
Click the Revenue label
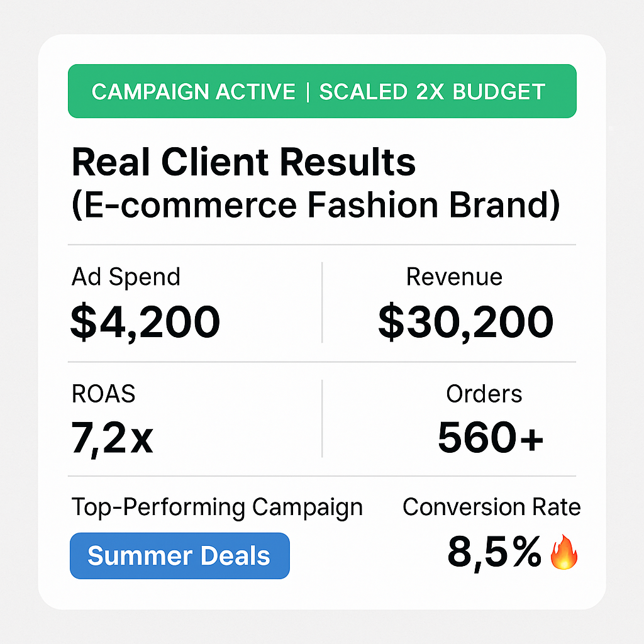click(454, 277)
